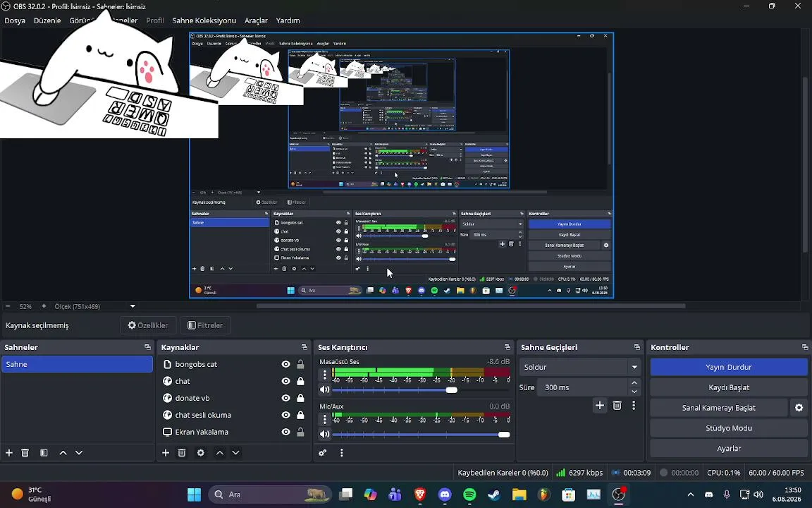Delete the selected scene using trash icon
Viewport: 812px width, 508px height.
point(25,452)
